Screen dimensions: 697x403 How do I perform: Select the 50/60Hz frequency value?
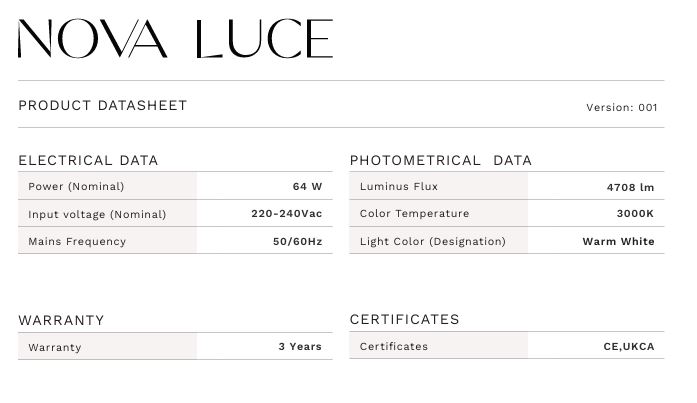click(297, 241)
